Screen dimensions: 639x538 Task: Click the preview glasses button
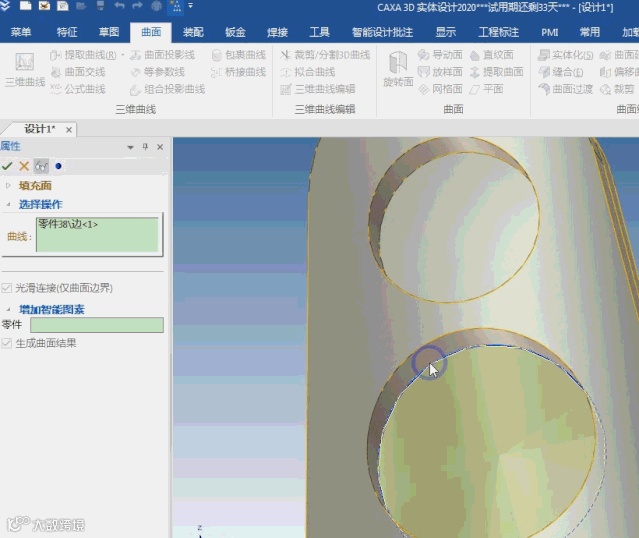point(41,166)
